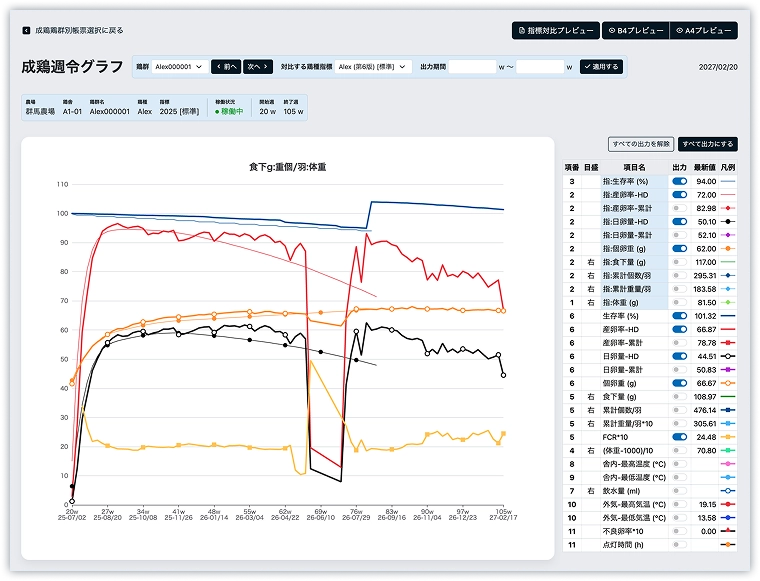
Task: Click the 項目名 column header
Action: (x=634, y=167)
